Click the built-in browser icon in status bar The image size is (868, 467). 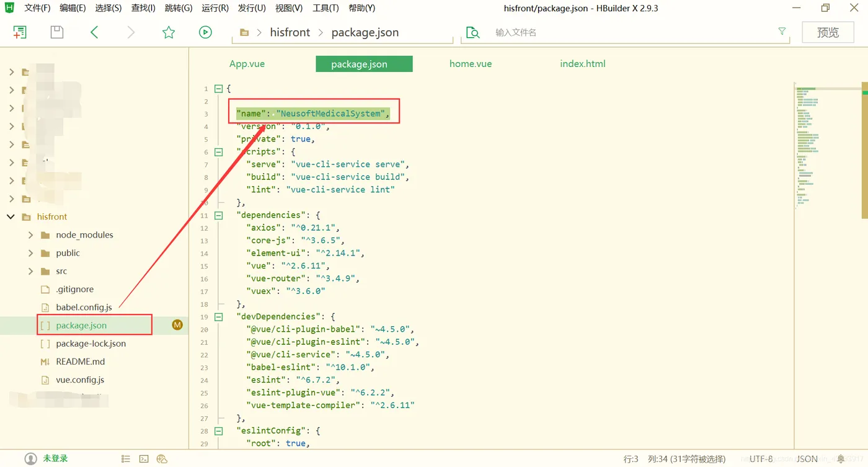coord(162,459)
